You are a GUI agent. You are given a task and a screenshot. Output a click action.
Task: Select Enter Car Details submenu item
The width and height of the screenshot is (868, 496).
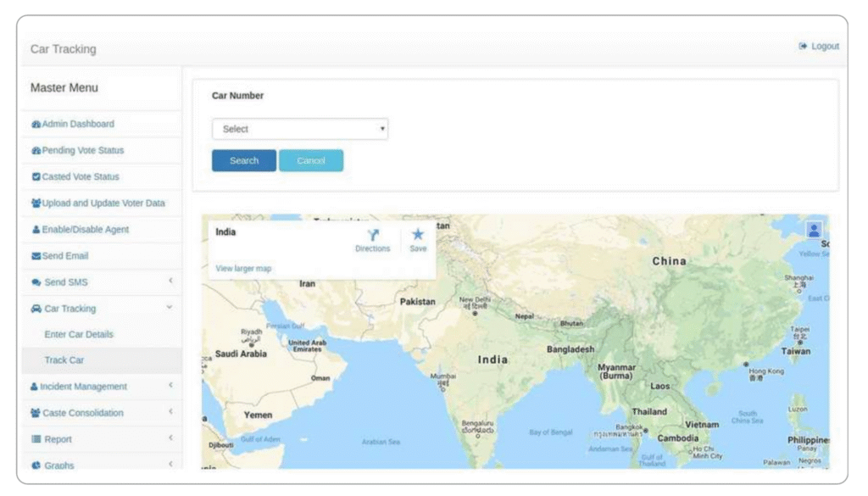(79, 335)
